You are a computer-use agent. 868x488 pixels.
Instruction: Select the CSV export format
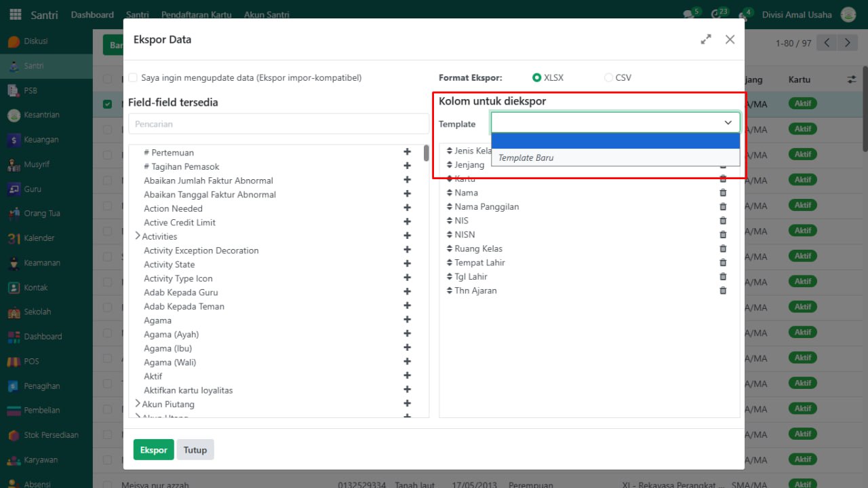click(608, 78)
